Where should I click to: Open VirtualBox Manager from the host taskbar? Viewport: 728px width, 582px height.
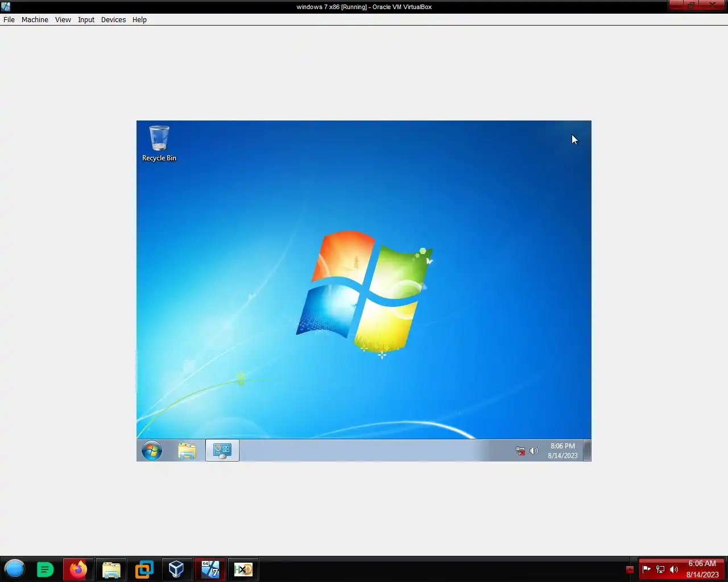click(x=176, y=569)
